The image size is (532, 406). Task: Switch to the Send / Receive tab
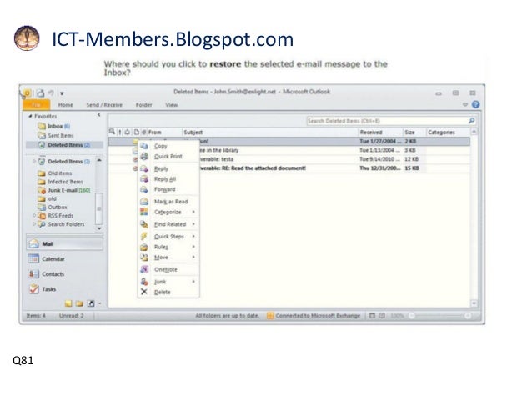click(x=104, y=105)
